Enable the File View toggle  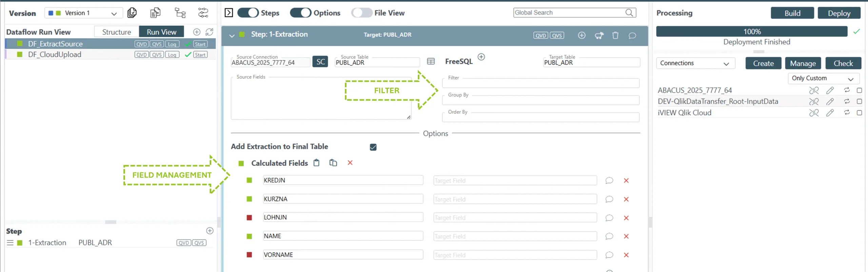tap(361, 13)
